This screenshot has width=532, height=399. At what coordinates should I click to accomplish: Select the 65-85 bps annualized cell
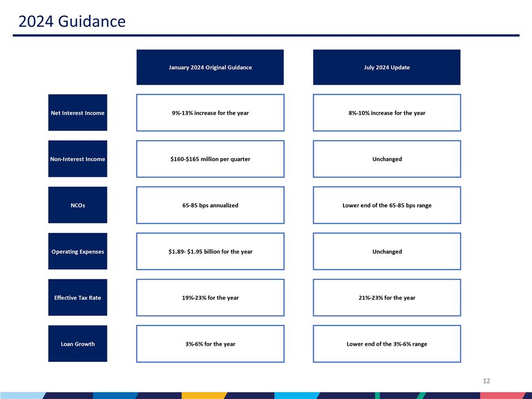click(x=210, y=205)
